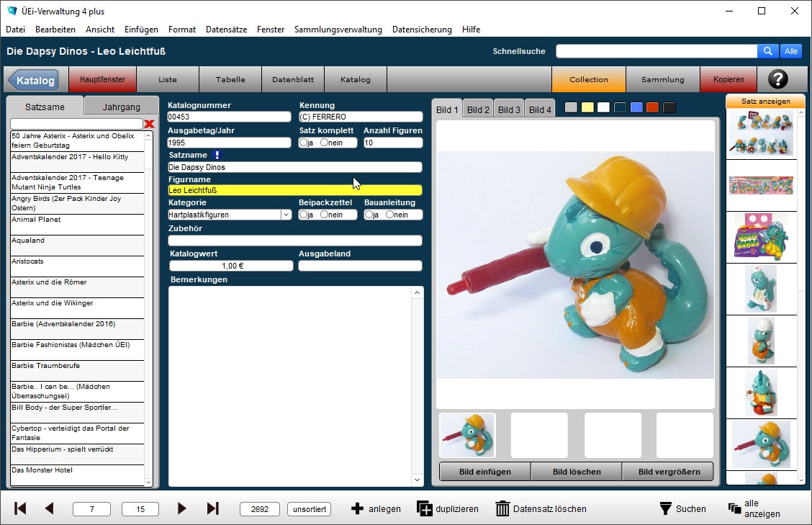Jump to last record arrow
Viewport: 812px width, 525px height.
click(x=212, y=509)
